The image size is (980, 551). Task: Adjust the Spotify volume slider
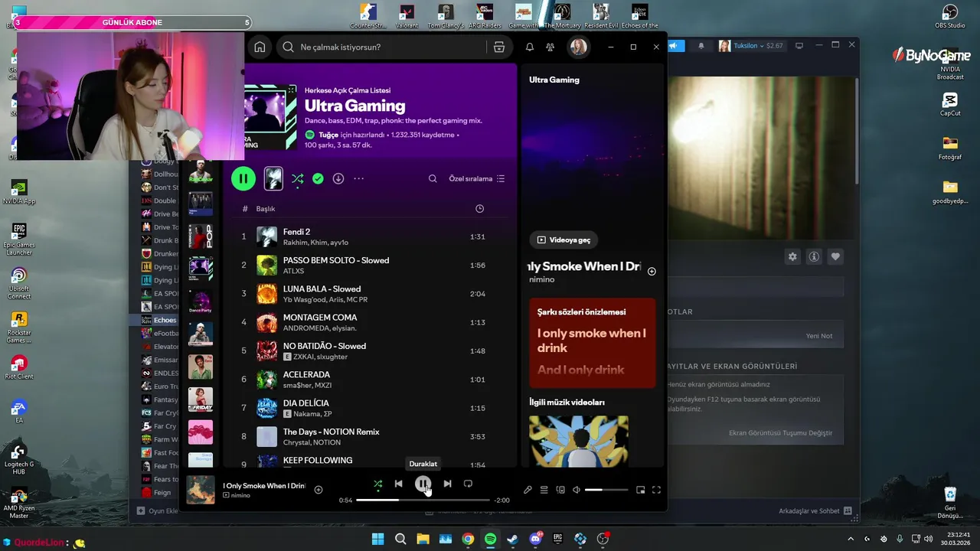click(606, 490)
